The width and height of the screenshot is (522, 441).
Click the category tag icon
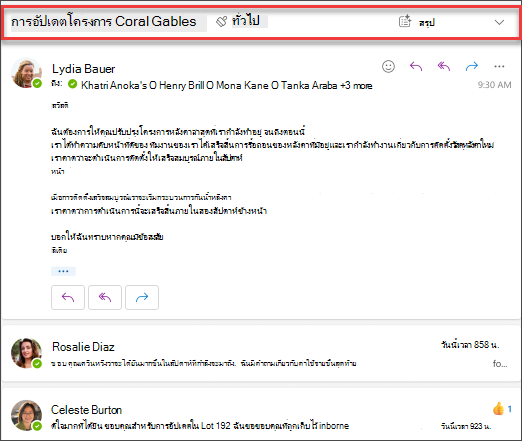pyautogui.click(x=221, y=22)
